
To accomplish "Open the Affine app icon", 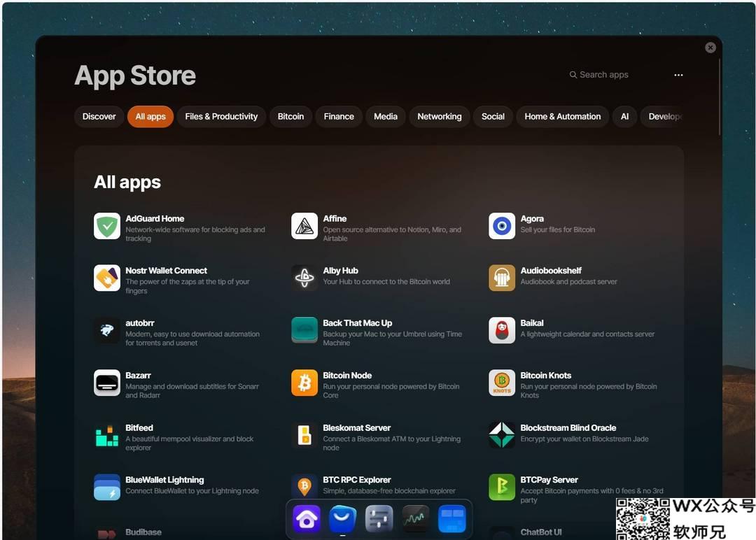I will coord(304,226).
